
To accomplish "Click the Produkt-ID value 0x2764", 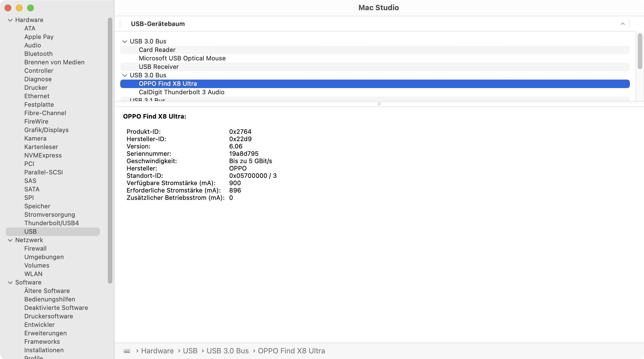I will click(x=240, y=132).
